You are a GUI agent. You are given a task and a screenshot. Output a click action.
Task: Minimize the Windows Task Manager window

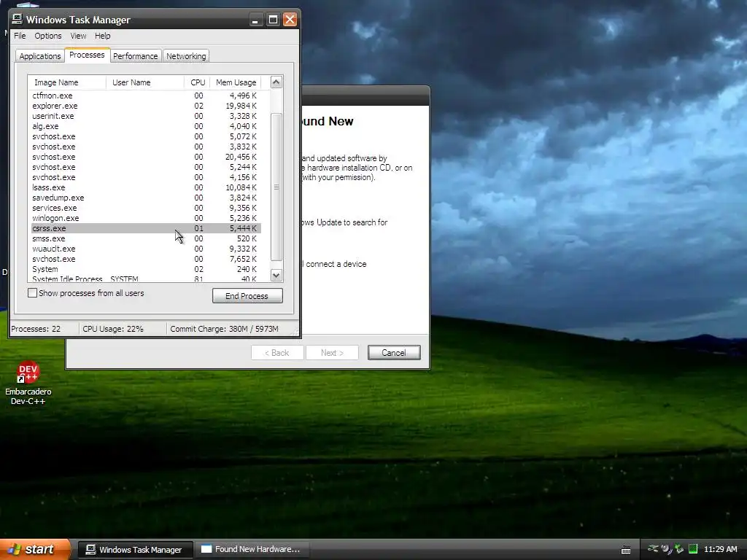click(255, 20)
